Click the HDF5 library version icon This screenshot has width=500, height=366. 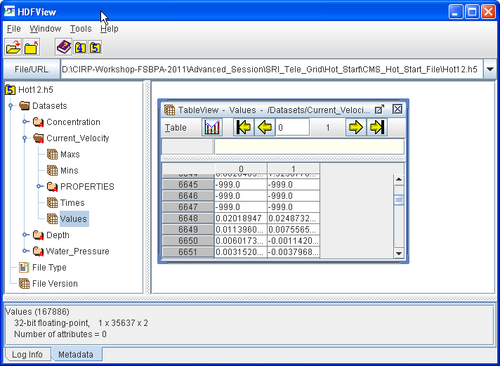(x=95, y=48)
